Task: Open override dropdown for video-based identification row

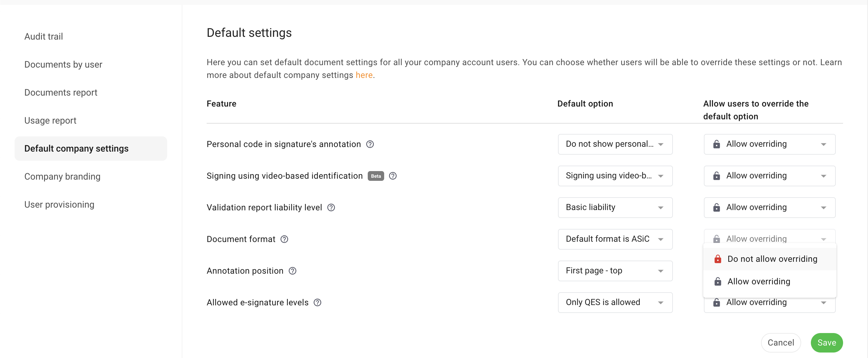Action: tap(769, 176)
